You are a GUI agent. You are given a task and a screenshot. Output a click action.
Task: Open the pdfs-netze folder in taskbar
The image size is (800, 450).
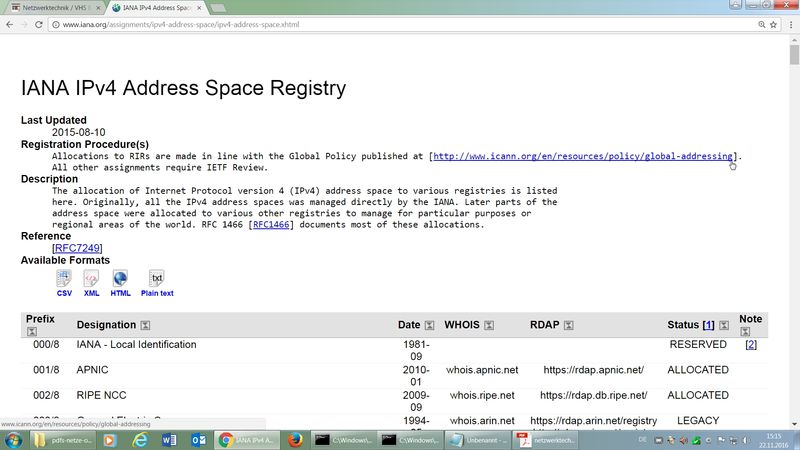[63, 440]
